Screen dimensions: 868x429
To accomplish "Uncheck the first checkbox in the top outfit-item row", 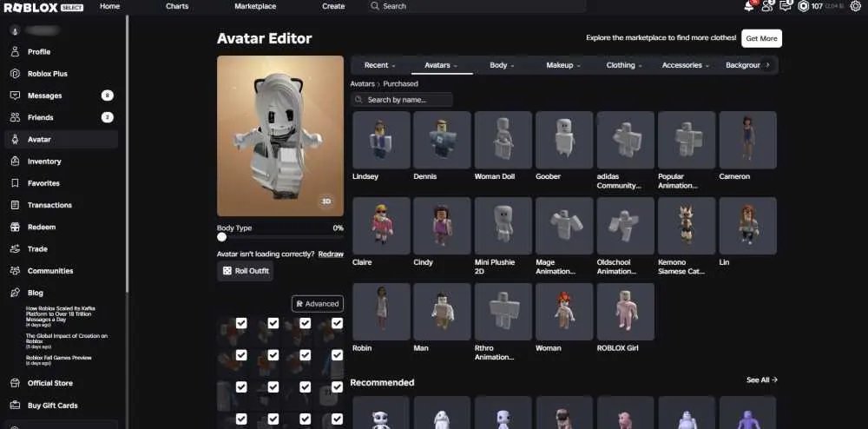I will click(x=241, y=323).
